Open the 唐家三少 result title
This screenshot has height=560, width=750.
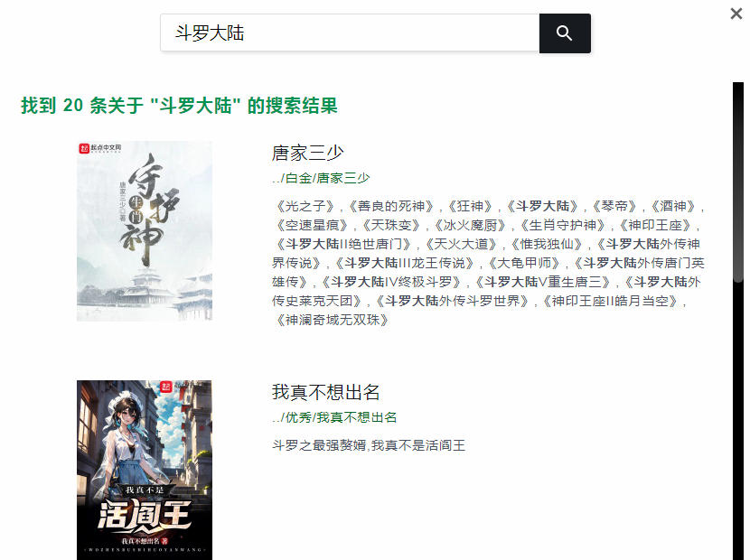click(x=307, y=153)
